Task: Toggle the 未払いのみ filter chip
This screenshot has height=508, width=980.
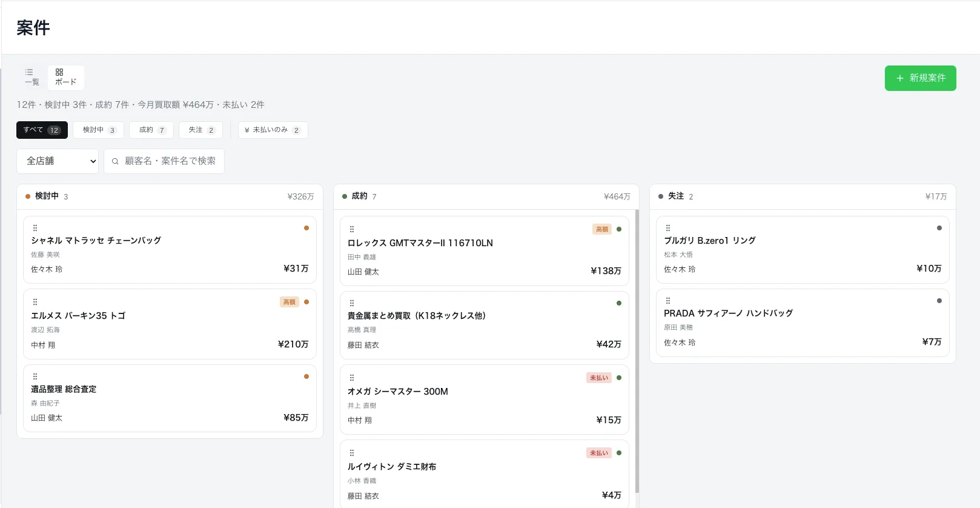Action: point(273,130)
